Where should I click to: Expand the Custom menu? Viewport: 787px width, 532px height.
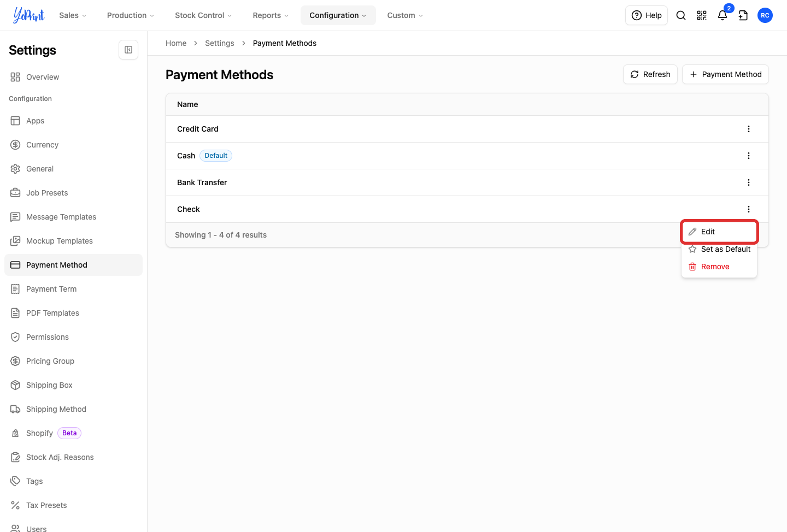coord(405,15)
